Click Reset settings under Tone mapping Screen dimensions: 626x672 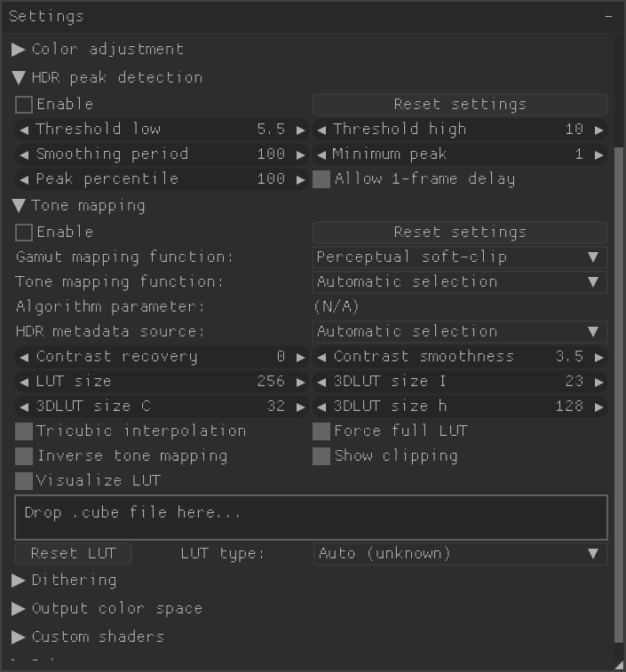pos(460,233)
